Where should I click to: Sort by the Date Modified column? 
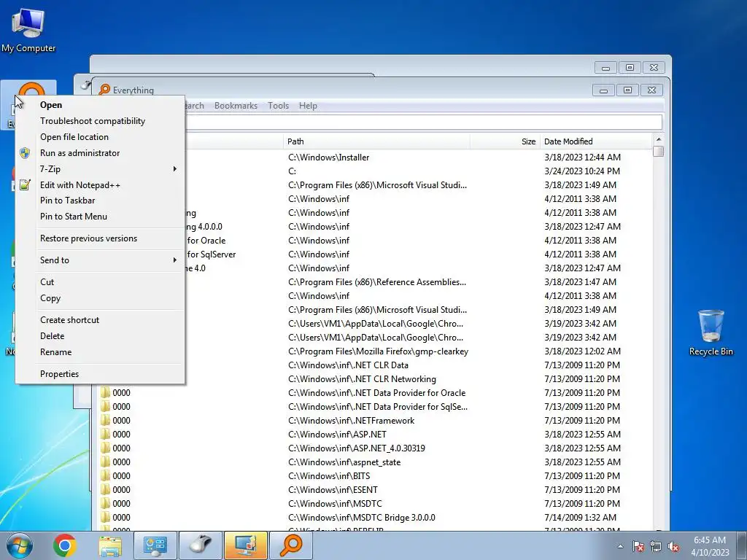[596, 141]
